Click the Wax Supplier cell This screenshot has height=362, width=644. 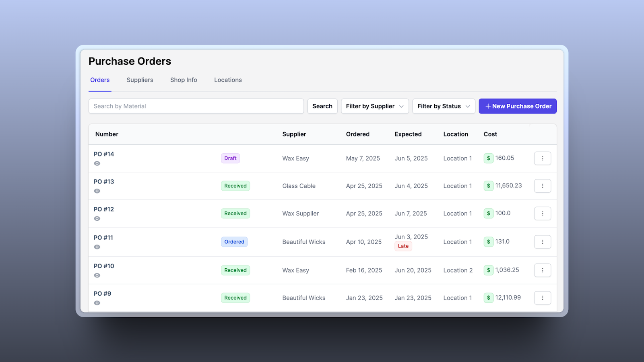coord(301,214)
